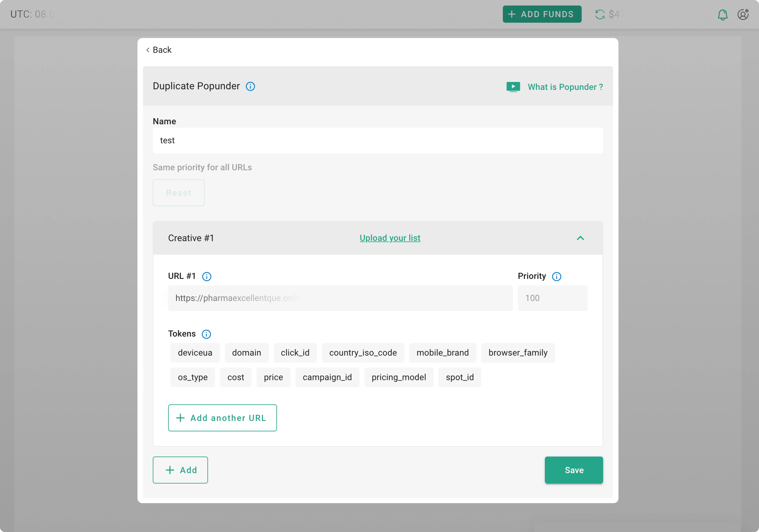Refresh the account balance
The image size is (759, 532).
click(600, 14)
